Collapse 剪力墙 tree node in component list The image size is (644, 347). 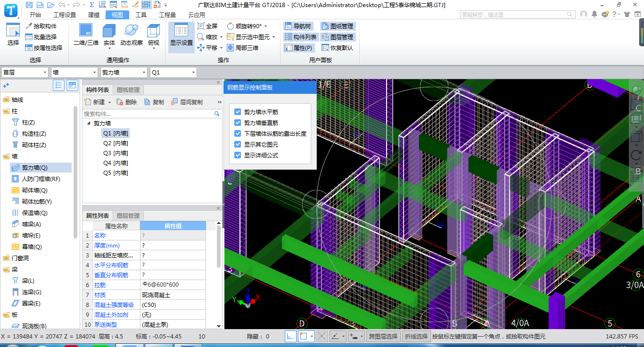pyautogui.click(x=89, y=123)
